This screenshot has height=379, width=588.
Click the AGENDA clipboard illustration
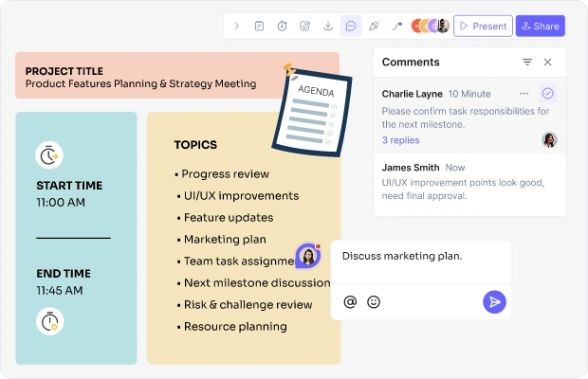[x=312, y=111]
